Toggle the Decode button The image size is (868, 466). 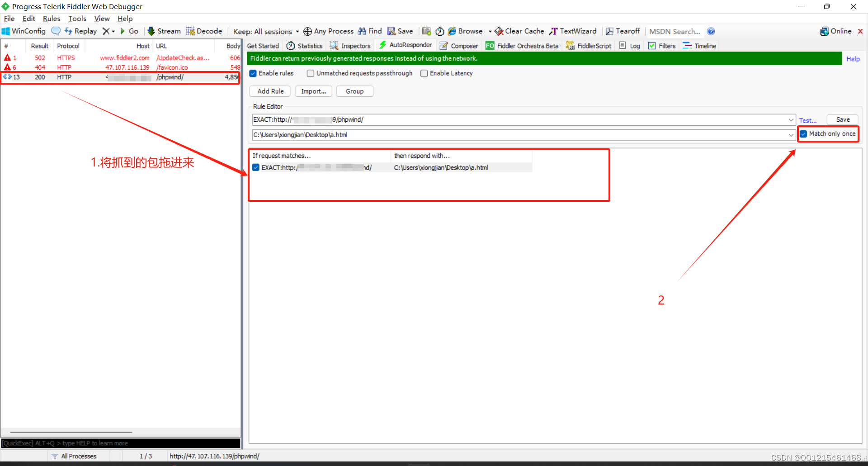click(204, 31)
